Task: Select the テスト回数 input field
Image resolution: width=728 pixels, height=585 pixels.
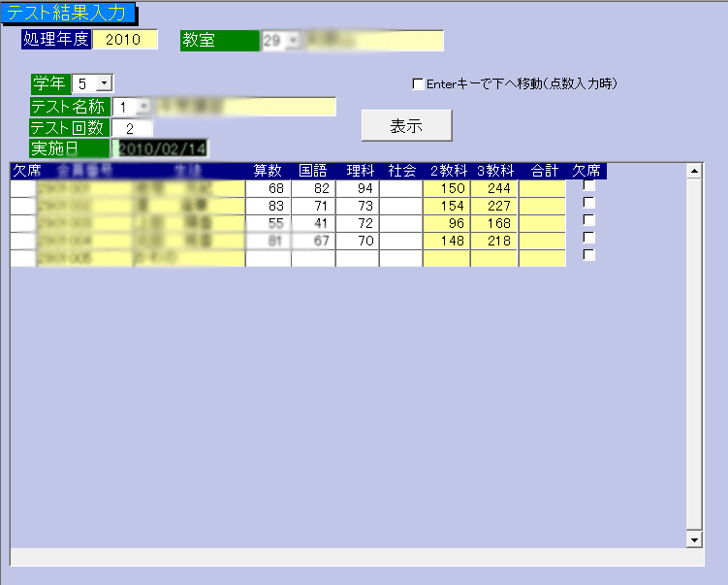Action: (x=132, y=128)
